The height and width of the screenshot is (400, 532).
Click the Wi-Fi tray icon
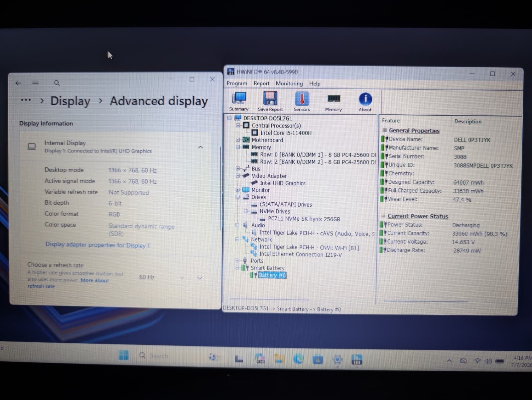click(x=477, y=361)
